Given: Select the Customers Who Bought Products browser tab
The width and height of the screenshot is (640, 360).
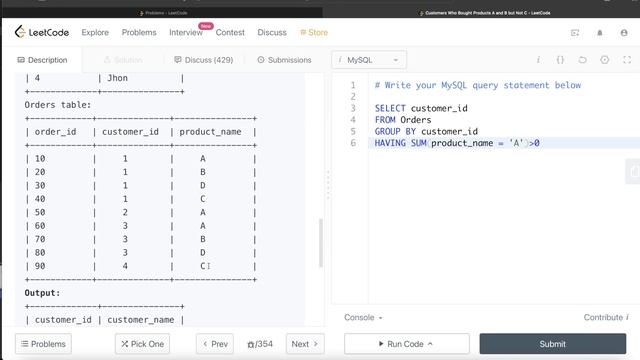Looking at the screenshot, I should coord(485,13).
